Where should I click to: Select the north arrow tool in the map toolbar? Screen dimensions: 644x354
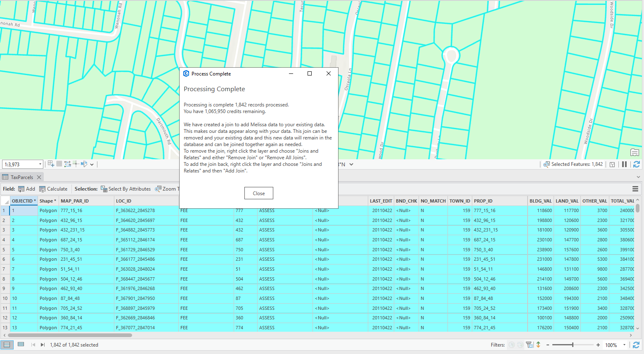tap(85, 164)
